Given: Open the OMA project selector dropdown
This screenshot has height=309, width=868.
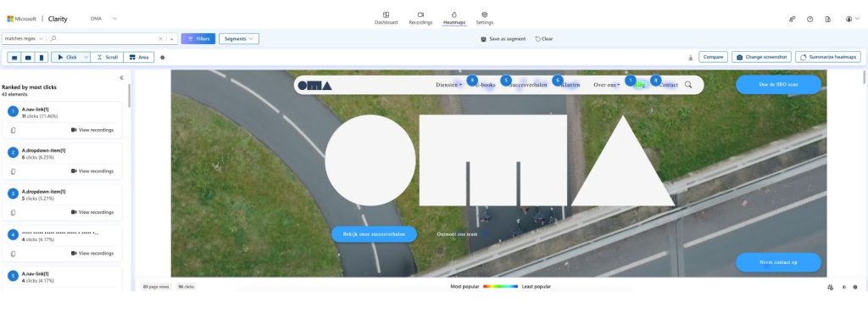Looking at the screenshot, I should coord(103,19).
